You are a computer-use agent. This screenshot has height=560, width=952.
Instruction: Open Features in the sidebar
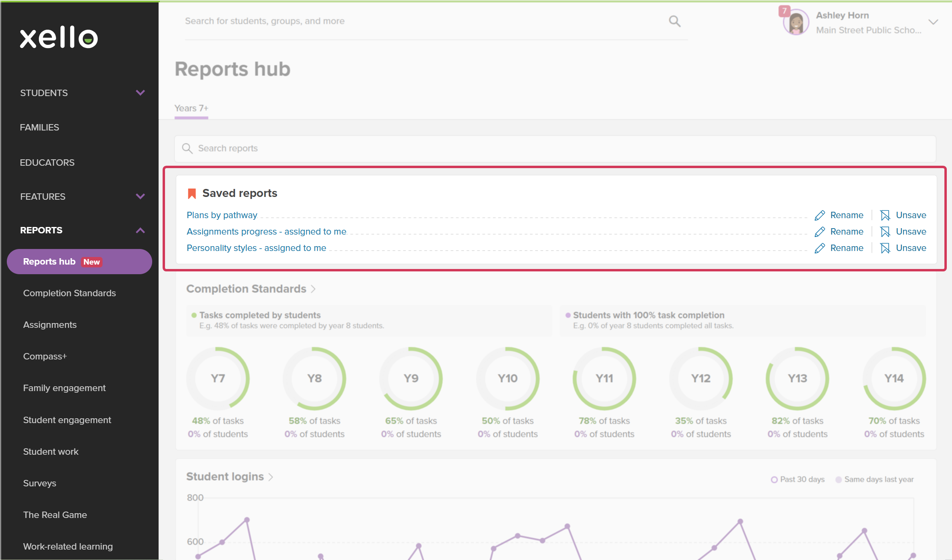click(43, 197)
